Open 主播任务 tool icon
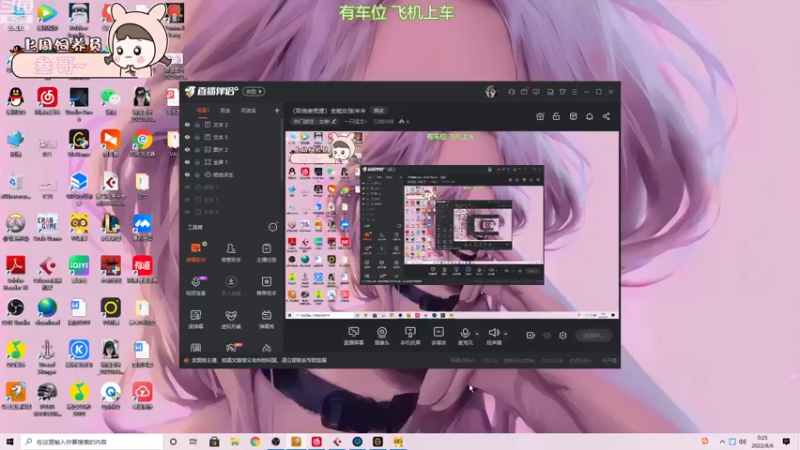Screen dimensions: 800x450 tap(266, 252)
